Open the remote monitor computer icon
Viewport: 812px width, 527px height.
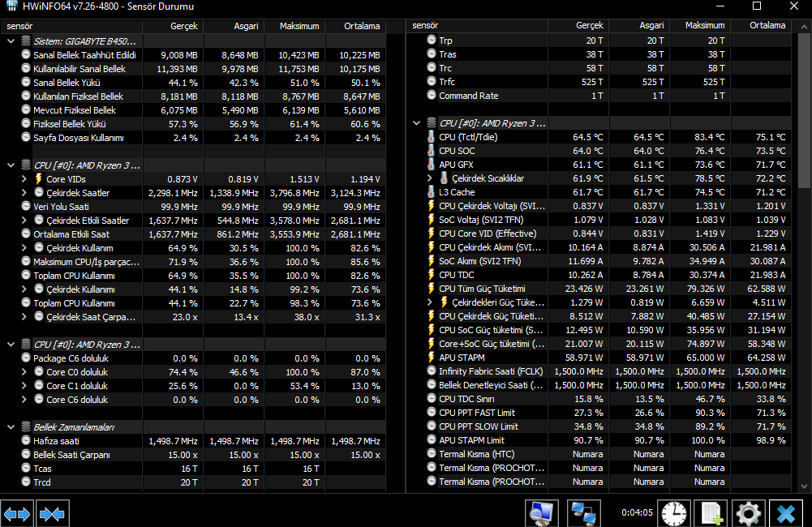coord(541,513)
